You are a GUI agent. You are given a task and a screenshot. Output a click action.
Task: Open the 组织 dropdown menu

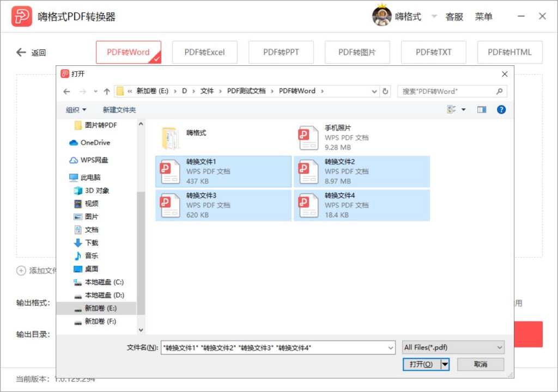[76, 110]
